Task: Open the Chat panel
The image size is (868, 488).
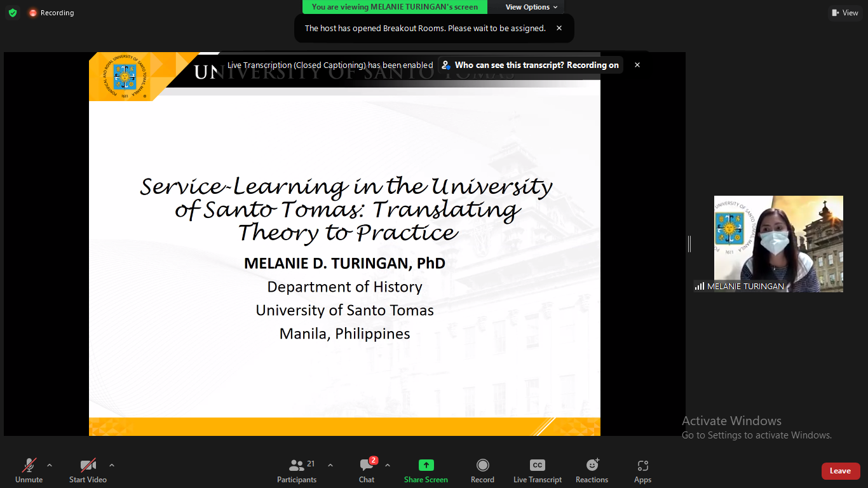Action: tap(367, 471)
